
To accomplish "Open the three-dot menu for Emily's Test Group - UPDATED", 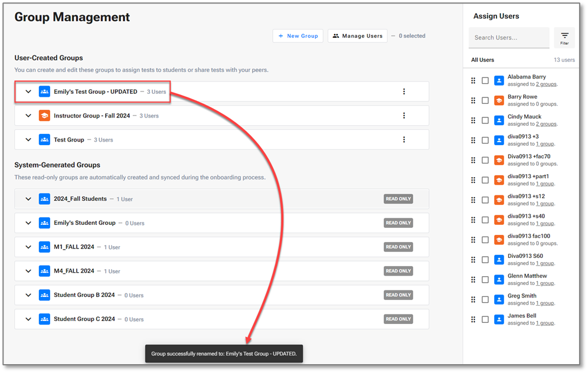I will click(x=404, y=91).
